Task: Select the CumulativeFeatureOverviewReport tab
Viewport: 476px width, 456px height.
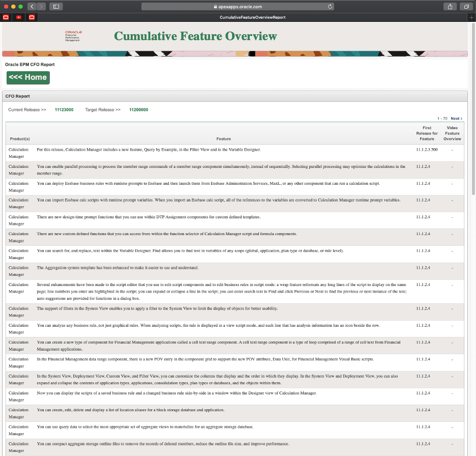Action: click(253, 17)
